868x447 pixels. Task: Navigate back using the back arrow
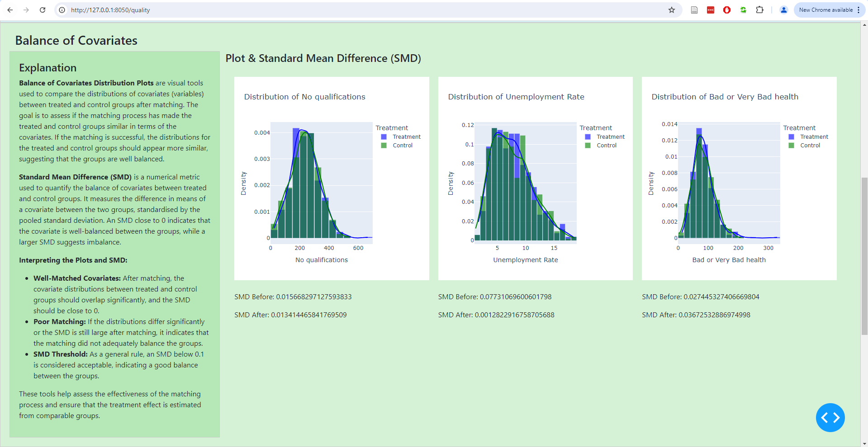point(9,9)
